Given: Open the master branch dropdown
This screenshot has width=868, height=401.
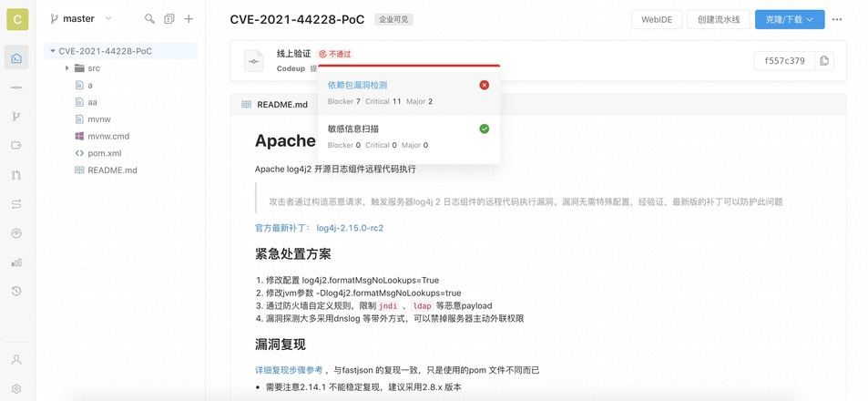Looking at the screenshot, I should pos(81,18).
